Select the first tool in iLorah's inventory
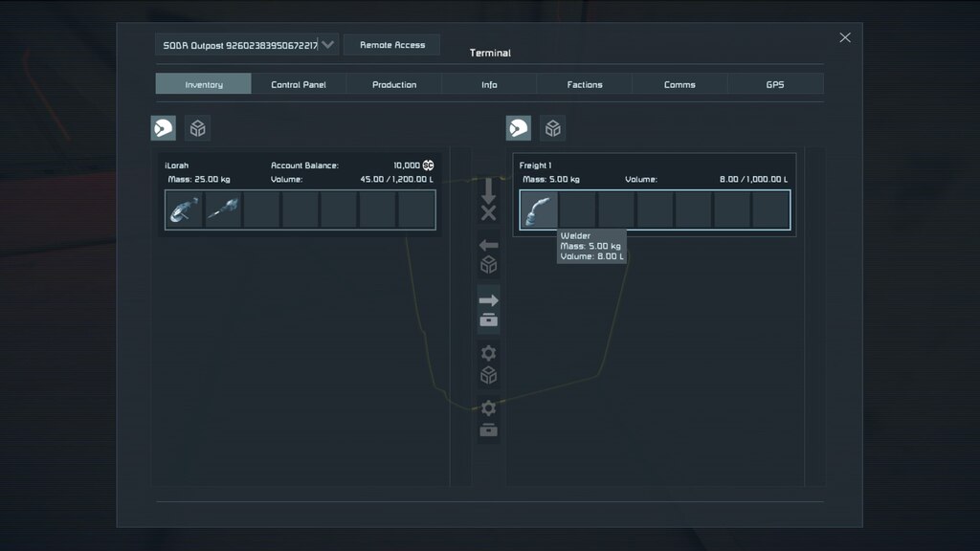 (184, 209)
